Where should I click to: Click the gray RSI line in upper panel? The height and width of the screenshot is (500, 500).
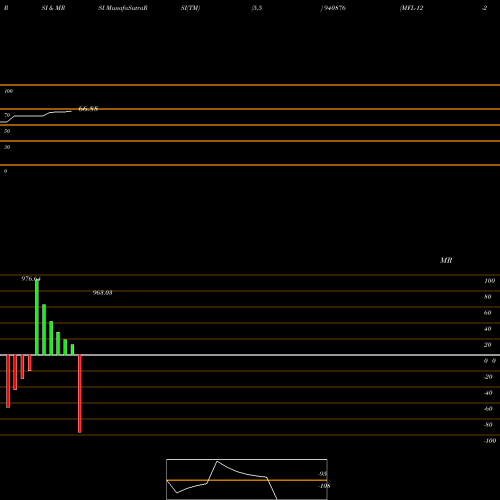coord(36,116)
